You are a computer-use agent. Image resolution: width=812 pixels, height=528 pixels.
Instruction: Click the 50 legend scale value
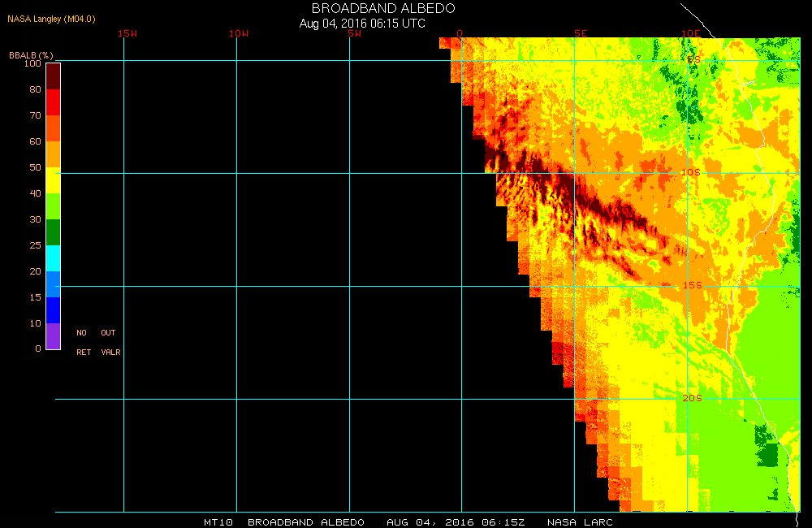point(35,167)
